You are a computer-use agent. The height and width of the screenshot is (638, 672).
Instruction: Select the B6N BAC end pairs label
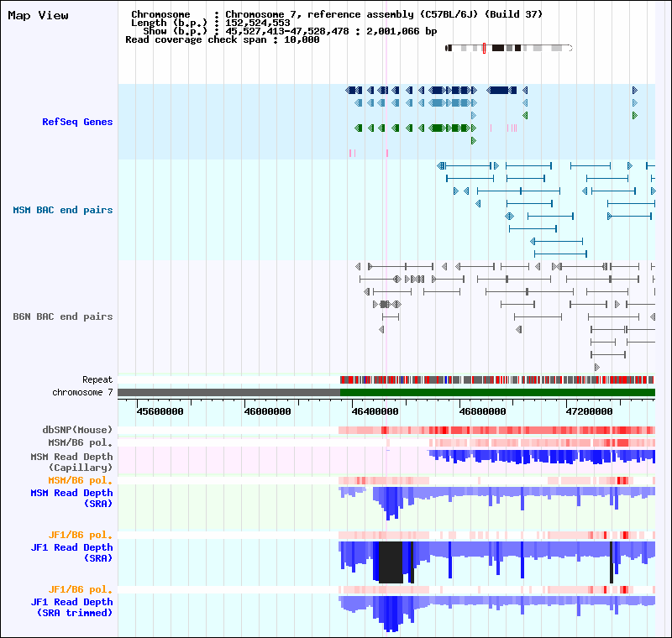62,316
